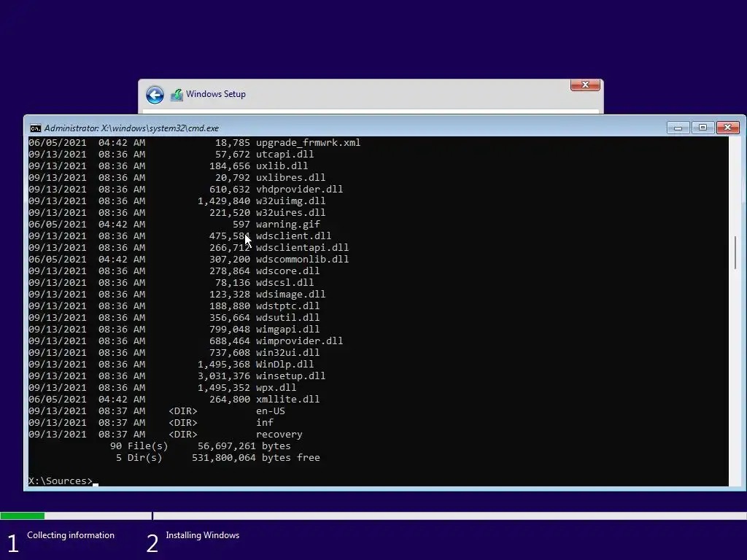Click the inf directory name
Image resolution: width=747 pixels, height=560 pixels.
(264, 423)
